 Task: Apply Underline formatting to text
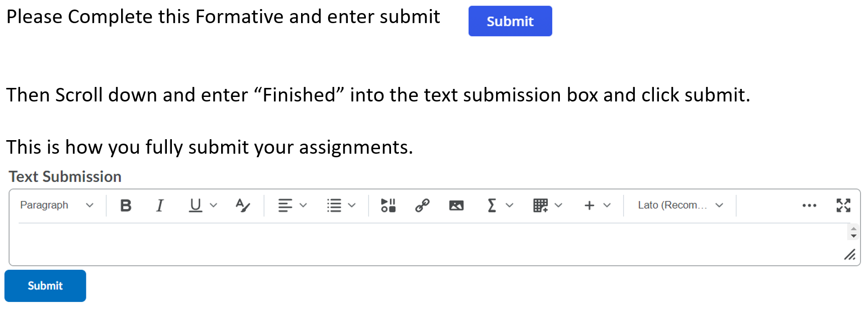196,205
